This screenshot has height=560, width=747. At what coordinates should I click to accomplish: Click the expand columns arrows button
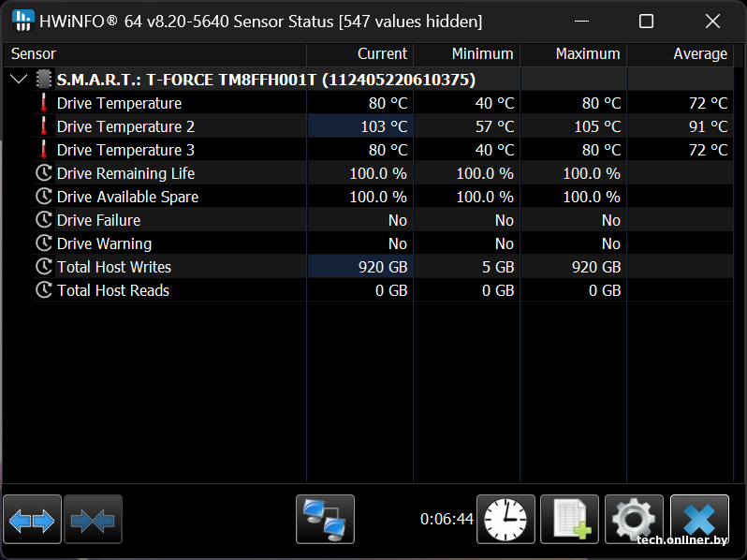(x=32, y=520)
